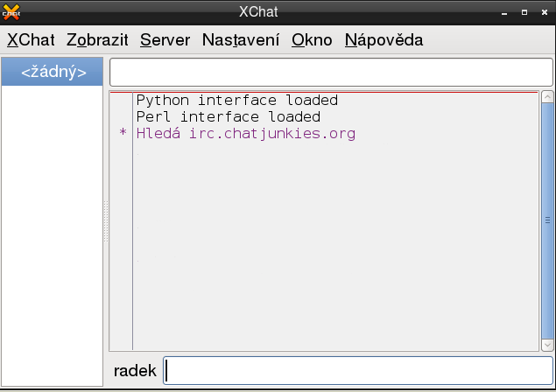The width and height of the screenshot is (556, 392).
Task: Click the empty topic bar field
Action: tap(331, 72)
